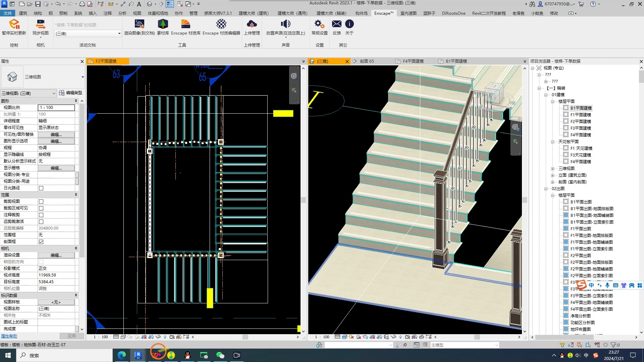This screenshot has width=644, height=362.
Task: Switch to the F4平面建模 view tab
Action: pos(413,61)
